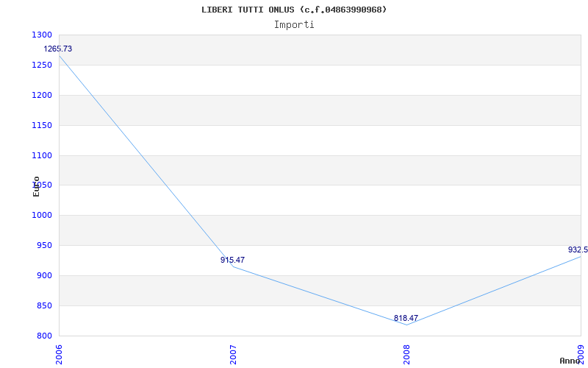Click the Anno axis title
The height and width of the screenshot is (368, 588).
tap(570, 361)
